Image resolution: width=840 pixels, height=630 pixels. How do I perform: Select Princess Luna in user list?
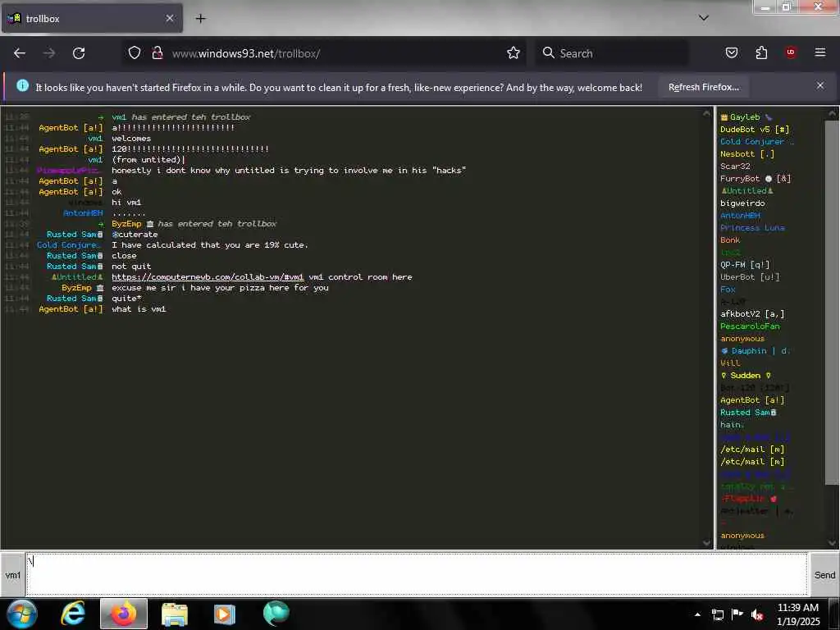click(x=752, y=228)
